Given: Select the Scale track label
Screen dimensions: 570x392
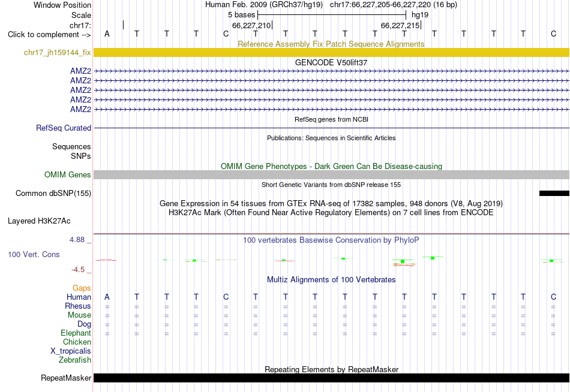Looking at the screenshot, I should pyautogui.click(x=81, y=15).
